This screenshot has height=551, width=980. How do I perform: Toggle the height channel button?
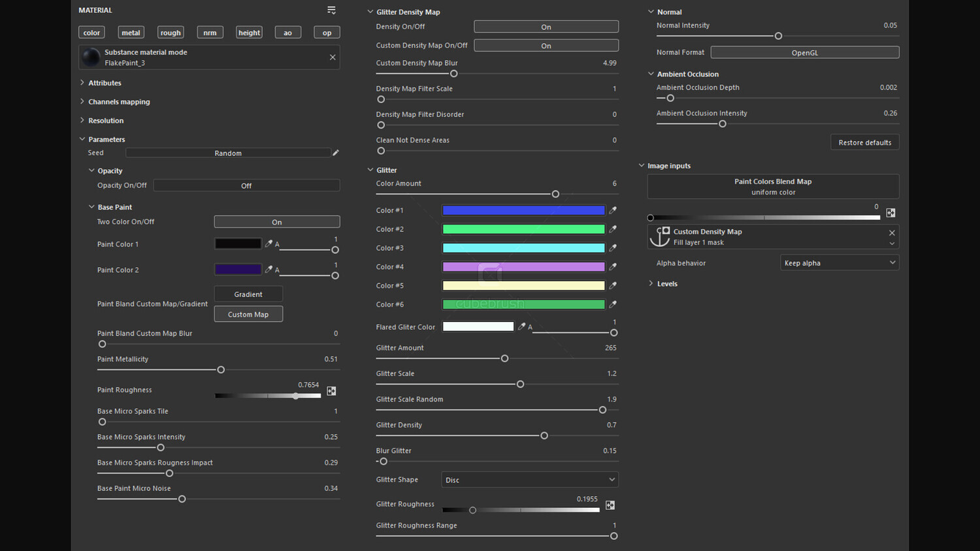point(249,33)
